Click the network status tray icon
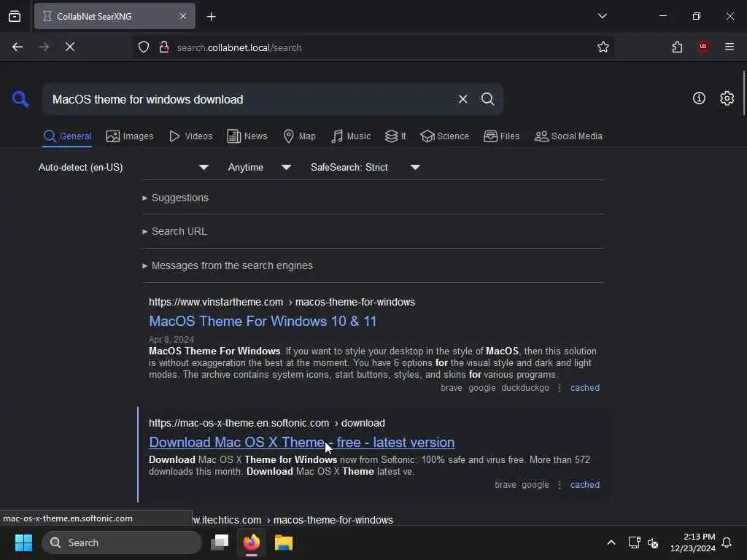This screenshot has height=560, width=747. click(634, 542)
